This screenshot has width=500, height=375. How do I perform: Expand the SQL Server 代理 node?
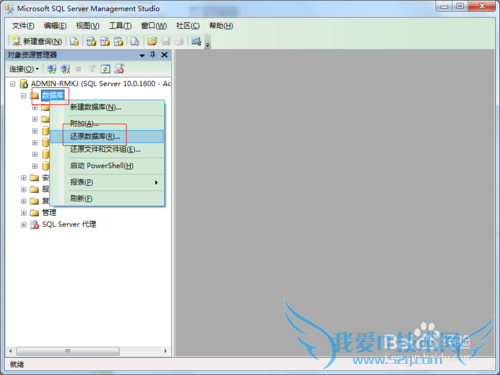tap(24, 225)
